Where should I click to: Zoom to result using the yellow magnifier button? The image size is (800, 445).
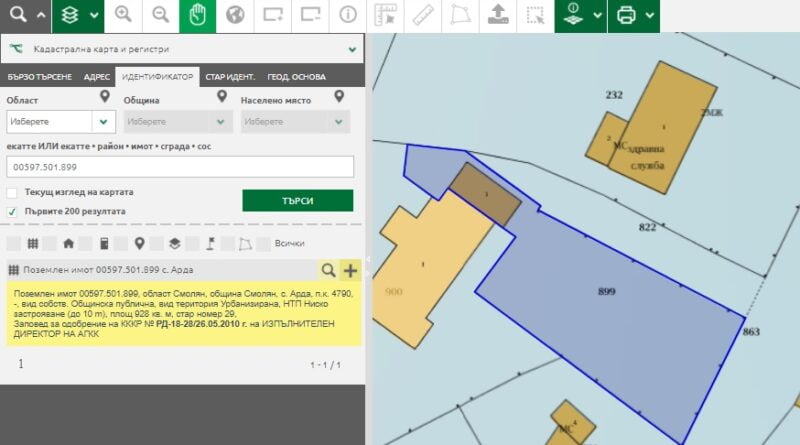[x=328, y=270]
